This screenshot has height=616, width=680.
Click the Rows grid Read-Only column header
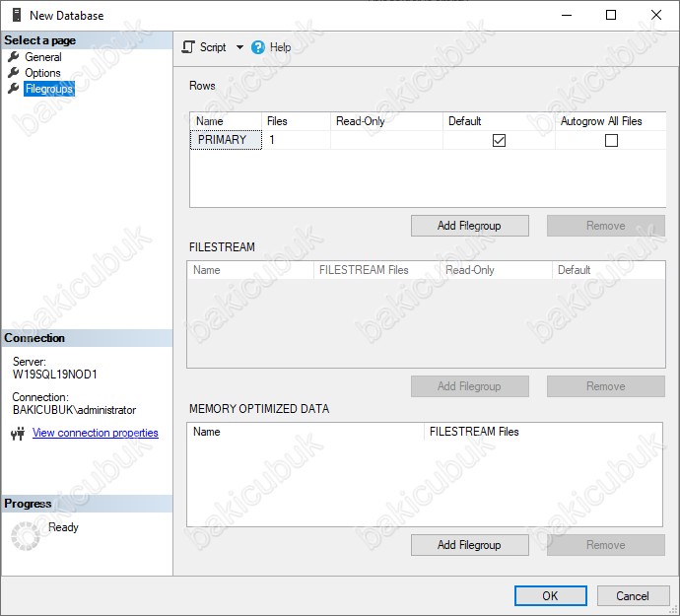click(x=386, y=121)
